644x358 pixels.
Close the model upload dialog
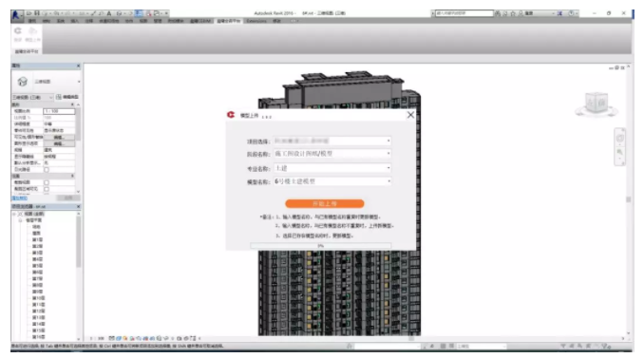point(410,115)
